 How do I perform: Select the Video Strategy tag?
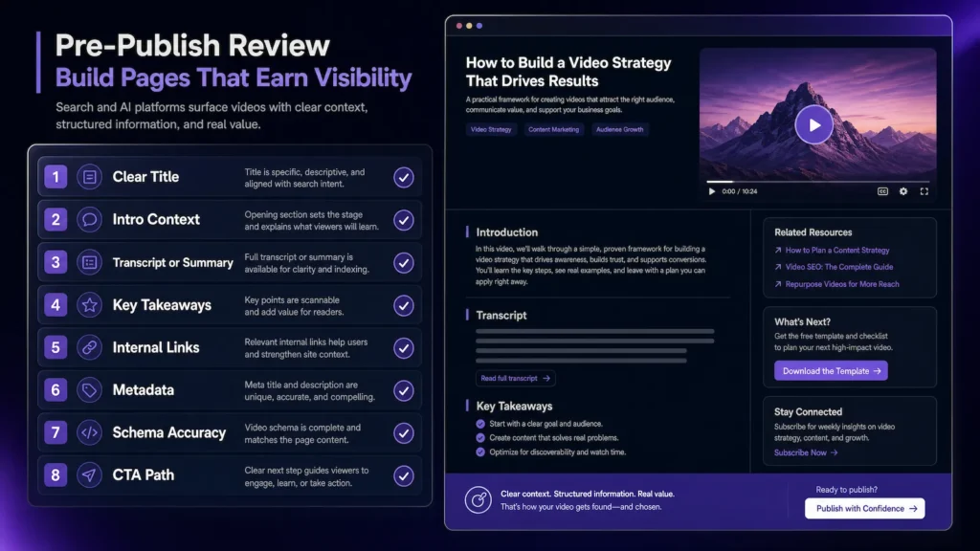[x=491, y=129]
